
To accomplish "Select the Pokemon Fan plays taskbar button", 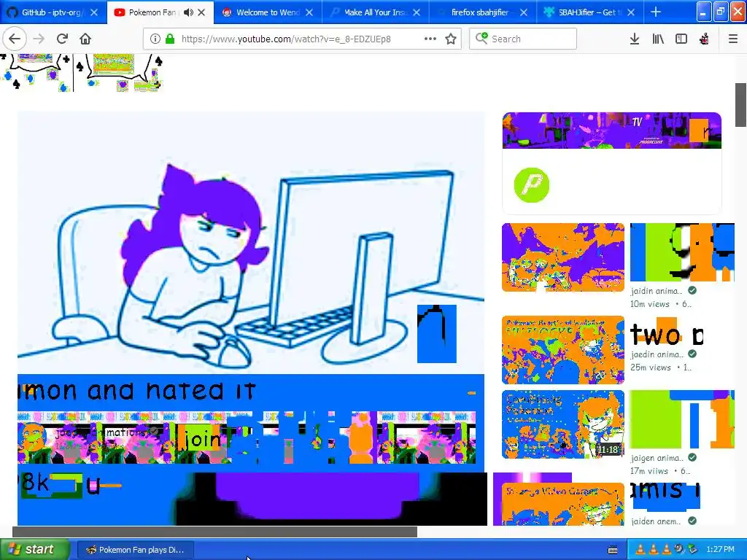I will 135,550.
